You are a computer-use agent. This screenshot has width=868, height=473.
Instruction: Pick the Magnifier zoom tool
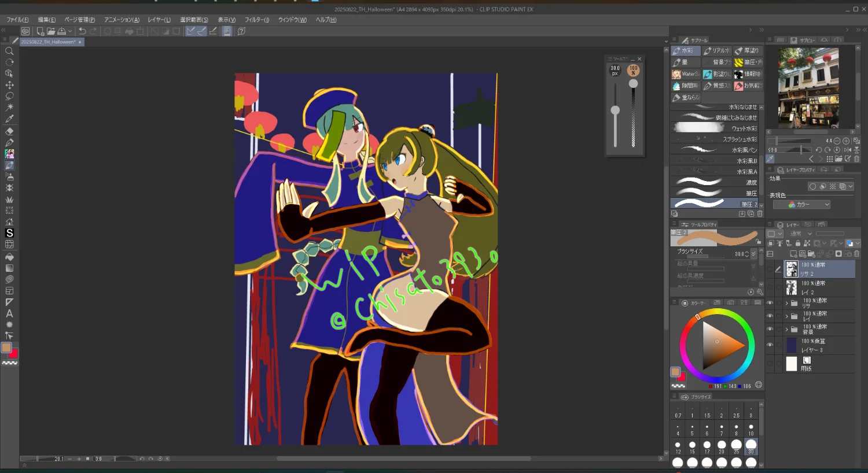tap(9, 51)
